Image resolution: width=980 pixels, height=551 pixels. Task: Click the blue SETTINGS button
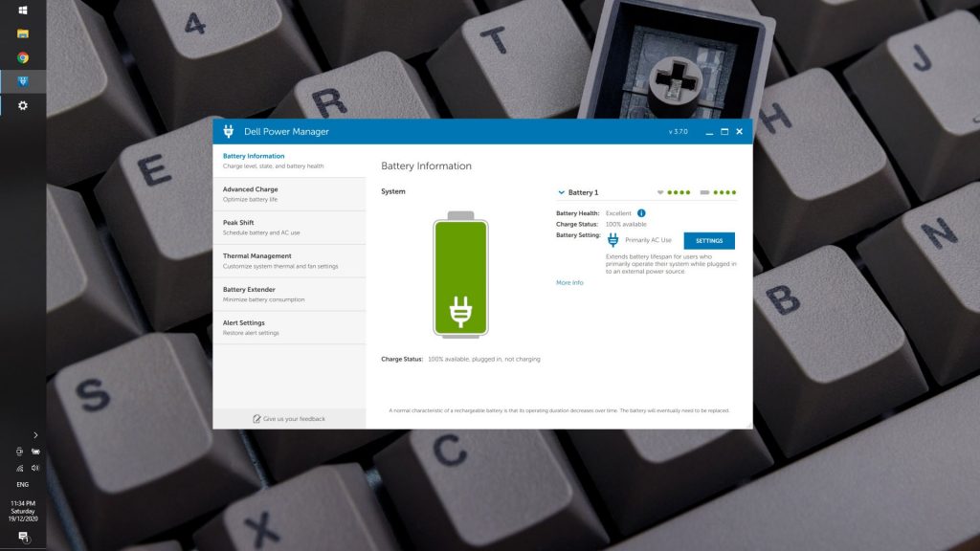pos(709,240)
